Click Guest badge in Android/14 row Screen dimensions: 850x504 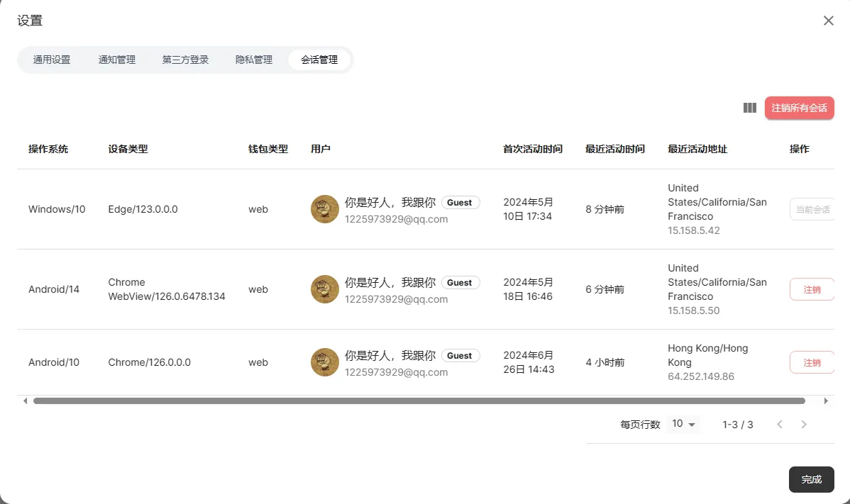coord(460,283)
